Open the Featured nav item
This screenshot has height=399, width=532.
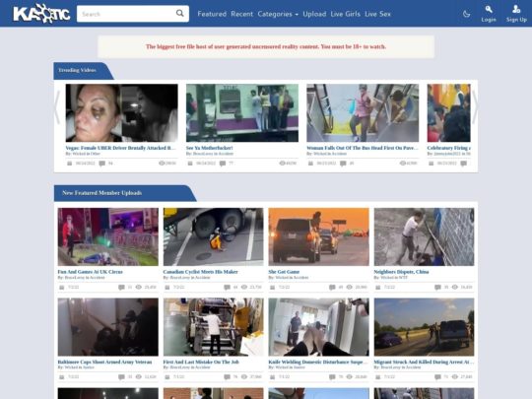coord(212,14)
